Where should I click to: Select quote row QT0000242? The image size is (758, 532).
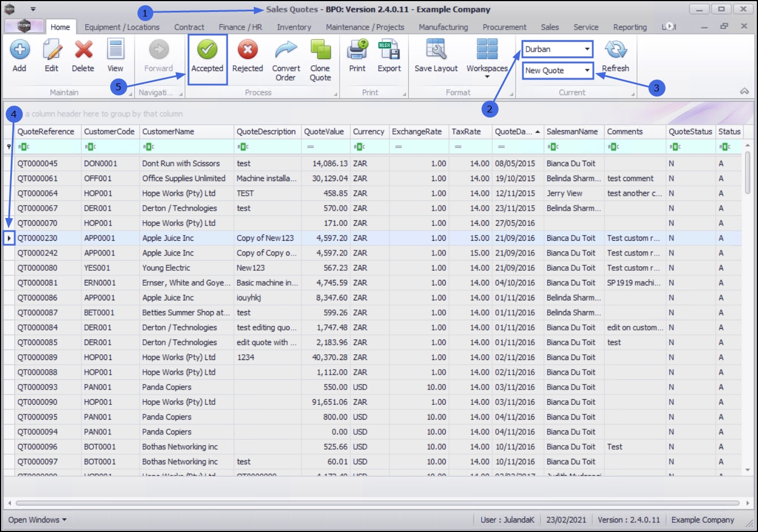372,253
